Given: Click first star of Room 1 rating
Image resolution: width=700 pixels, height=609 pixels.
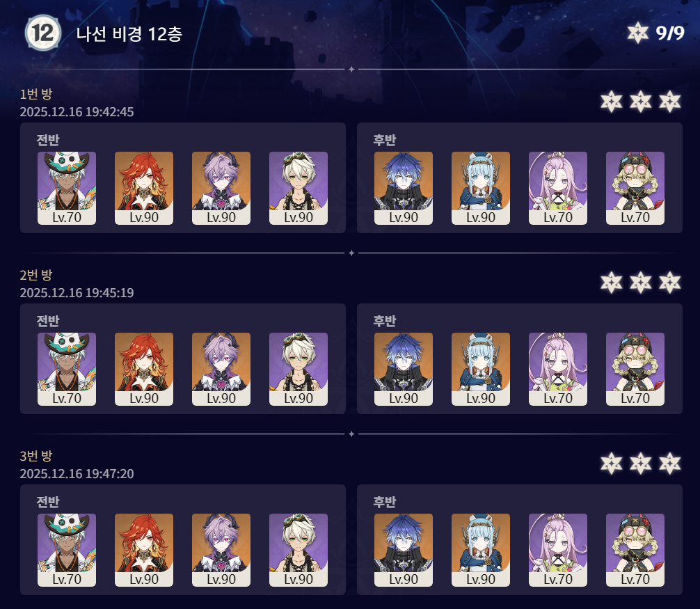Looking at the screenshot, I should click(x=611, y=102).
